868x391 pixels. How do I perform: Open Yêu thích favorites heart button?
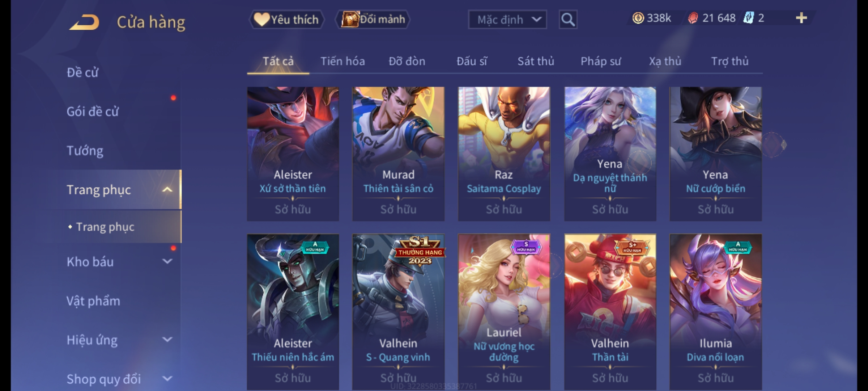click(x=286, y=20)
